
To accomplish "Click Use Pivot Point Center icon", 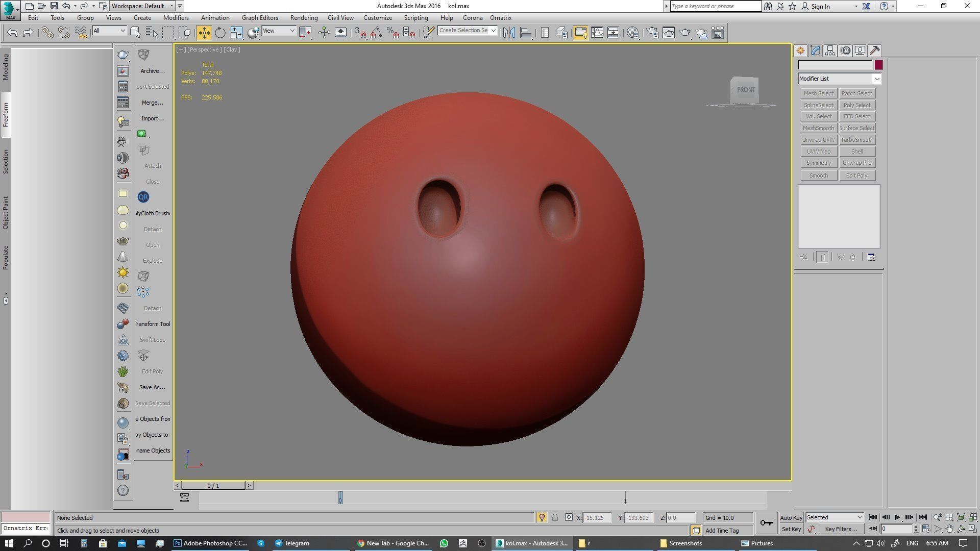I will [306, 33].
